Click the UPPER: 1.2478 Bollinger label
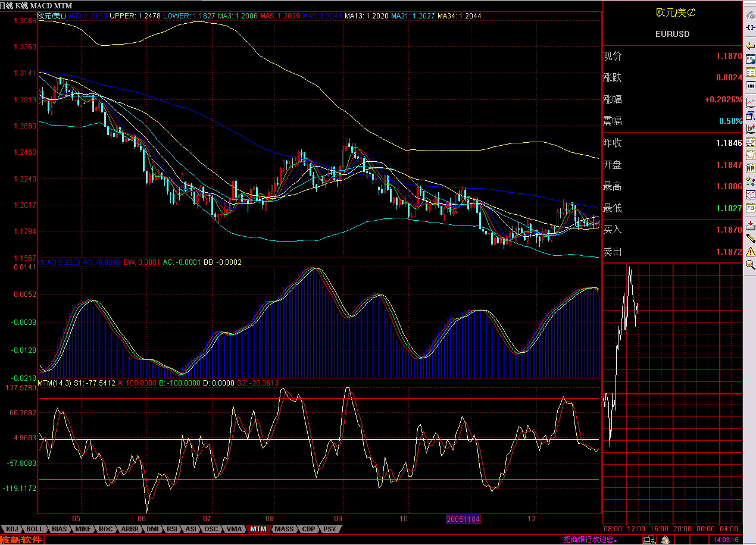The image size is (756, 545). (x=135, y=15)
